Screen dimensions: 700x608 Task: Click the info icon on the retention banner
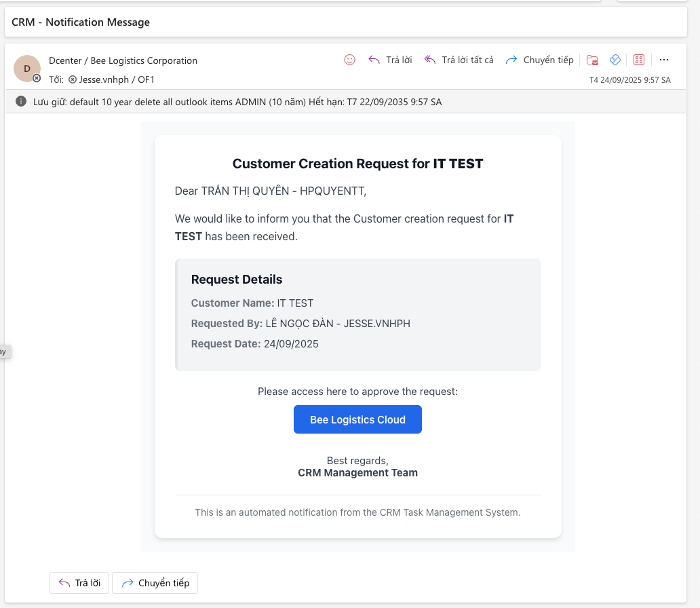(20, 102)
